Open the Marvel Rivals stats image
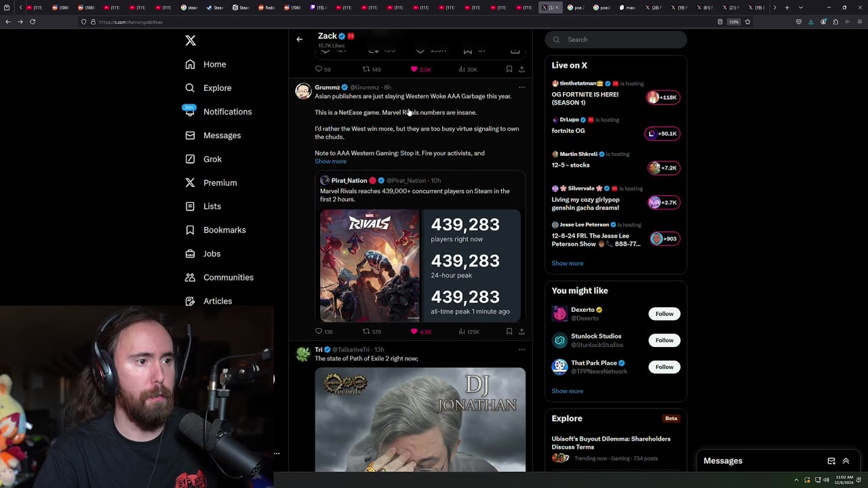The width and height of the screenshot is (868, 488). (x=420, y=265)
